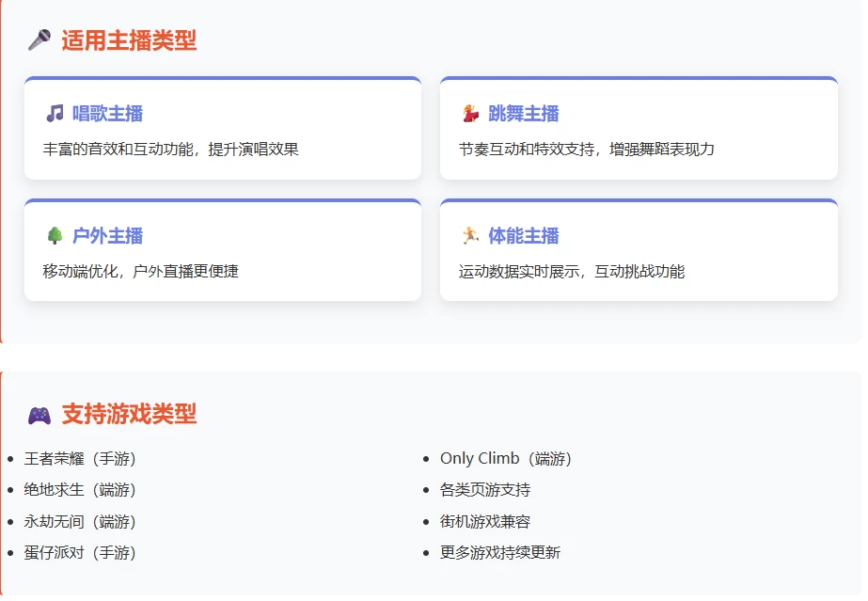
Task: Select the 户外主播 card
Action: tap(223, 249)
